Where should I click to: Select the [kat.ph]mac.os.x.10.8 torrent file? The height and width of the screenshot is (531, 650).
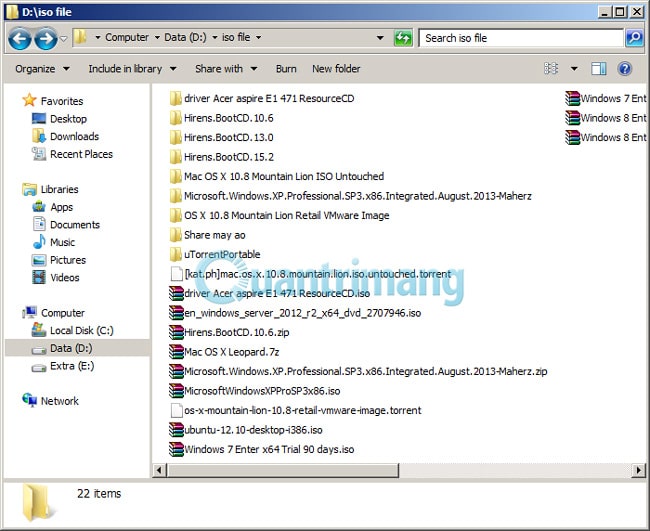[x=310, y=274]
